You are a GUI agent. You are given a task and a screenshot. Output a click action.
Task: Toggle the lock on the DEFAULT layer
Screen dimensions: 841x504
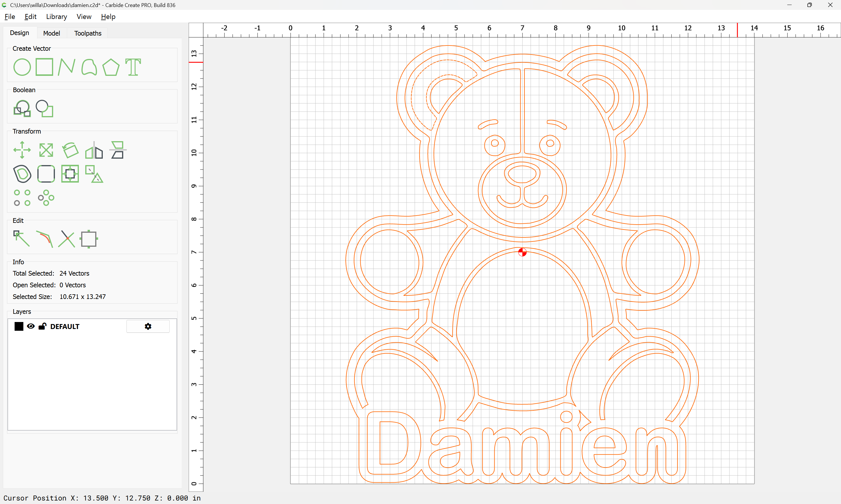43,326
